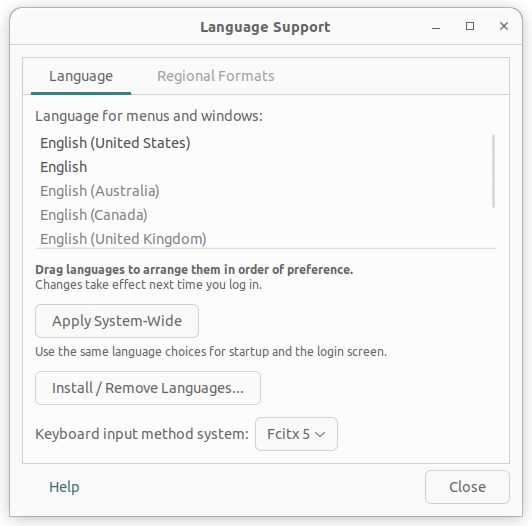Screen dimensions: 532x526
Task: Switch to the Regional Formats tab
Action: click(x=215, y=76)
